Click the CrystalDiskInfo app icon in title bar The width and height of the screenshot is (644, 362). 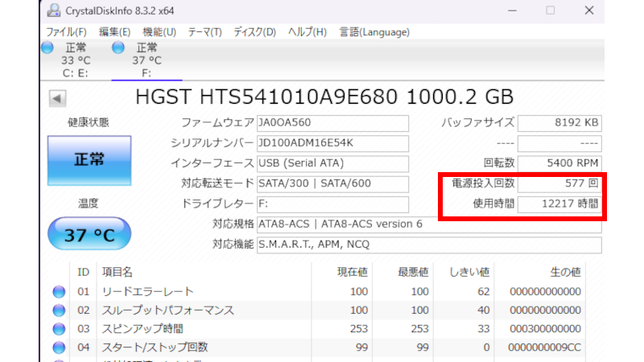pyautogui.click(x=53, y=10)
